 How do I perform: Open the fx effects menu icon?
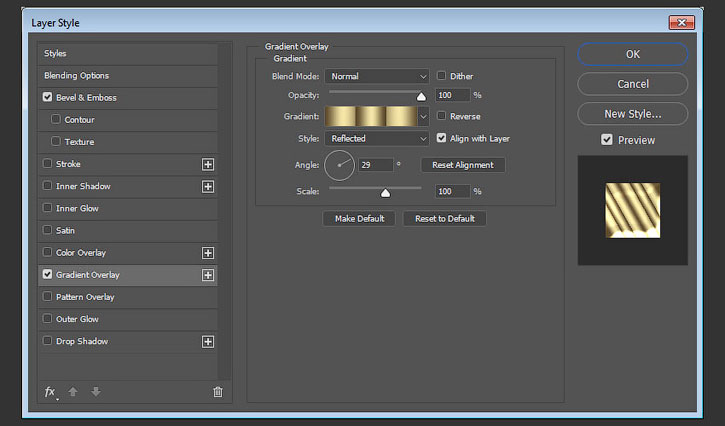[50, 392]
